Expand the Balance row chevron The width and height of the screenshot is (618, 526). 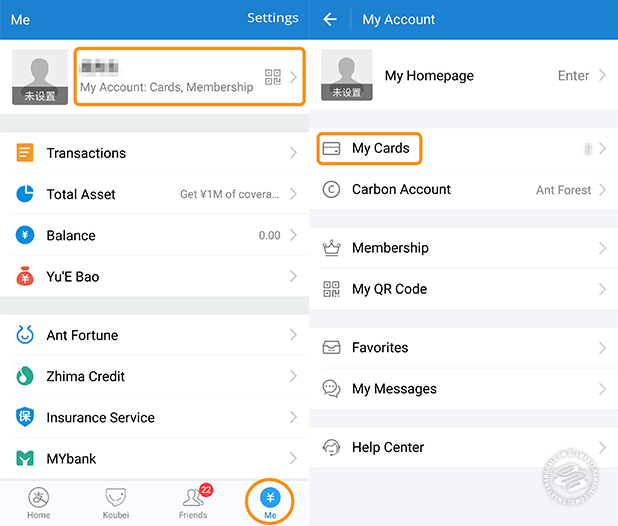click(x=293, y=235)
